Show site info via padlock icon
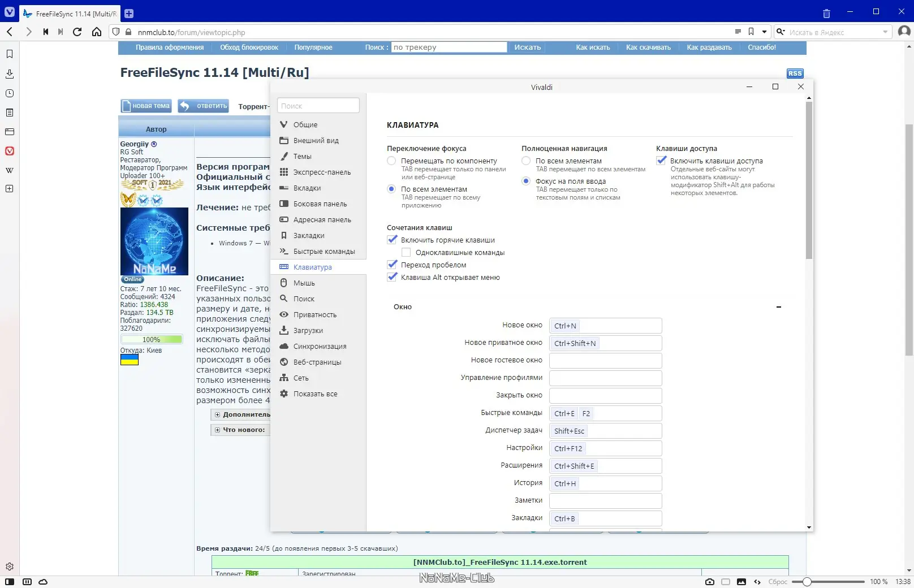914x588 pixels. point(128,32)
